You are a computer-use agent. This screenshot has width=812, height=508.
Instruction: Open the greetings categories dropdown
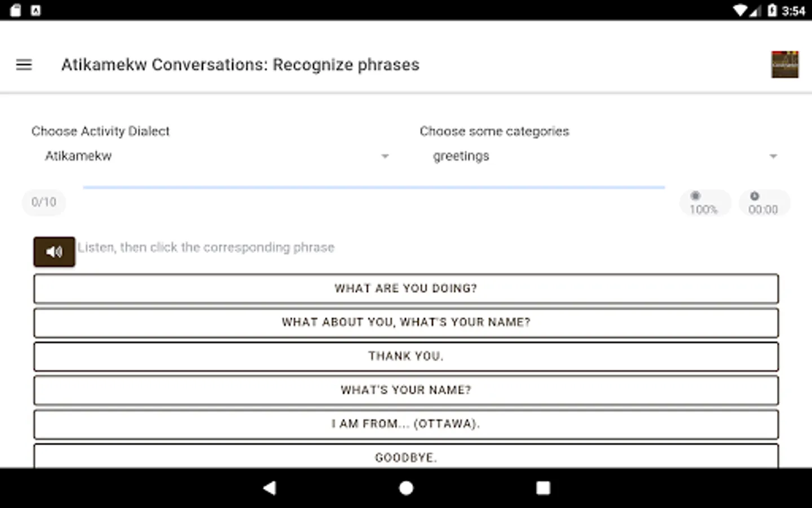[x=598, y=156]
